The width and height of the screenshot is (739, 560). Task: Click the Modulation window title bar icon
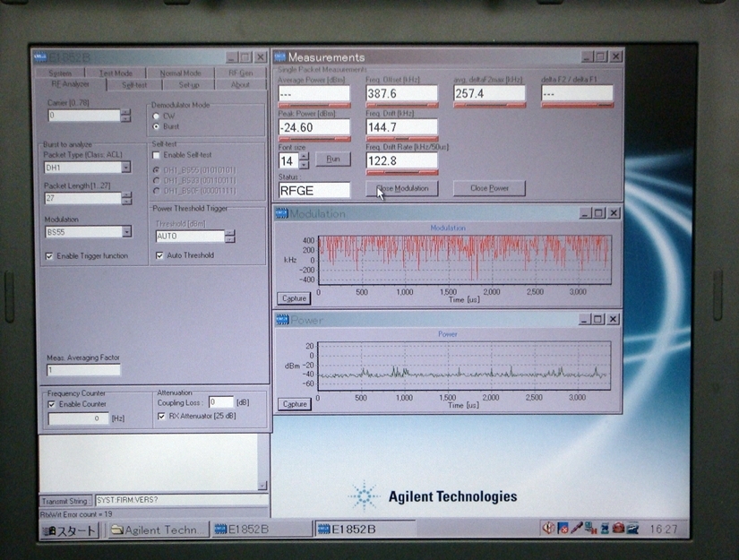click(x=281, y=213)
